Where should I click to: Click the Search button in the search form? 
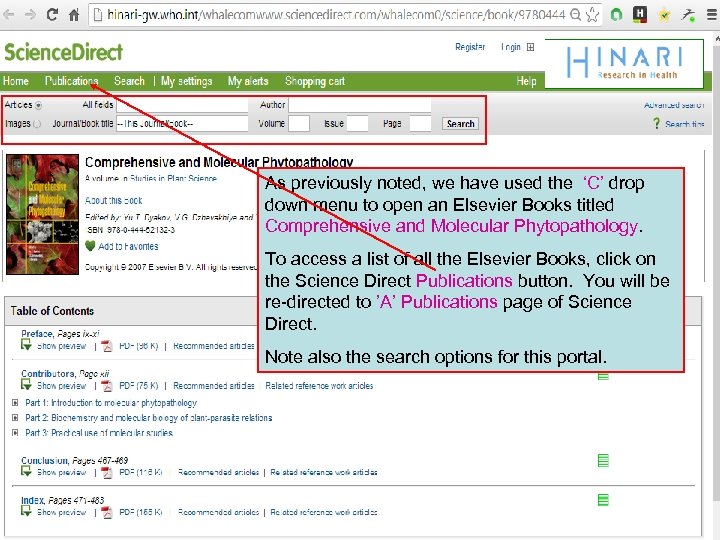(x=460, y=124)
